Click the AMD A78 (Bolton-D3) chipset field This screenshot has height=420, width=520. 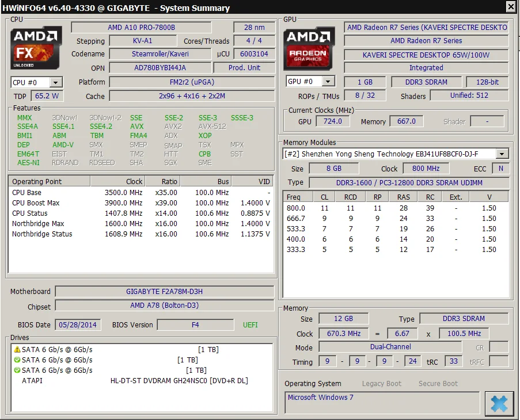click(165, 306)
